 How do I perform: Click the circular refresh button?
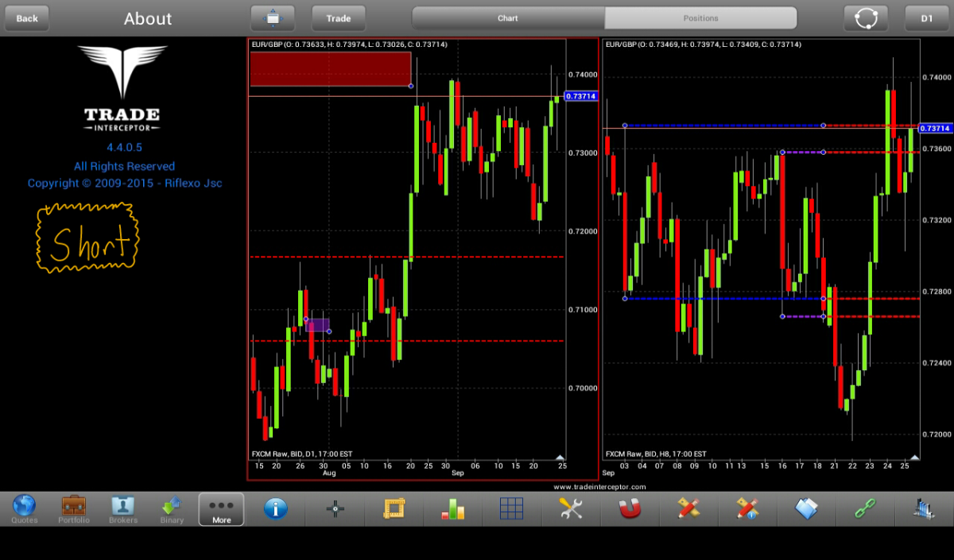(866, 18)
